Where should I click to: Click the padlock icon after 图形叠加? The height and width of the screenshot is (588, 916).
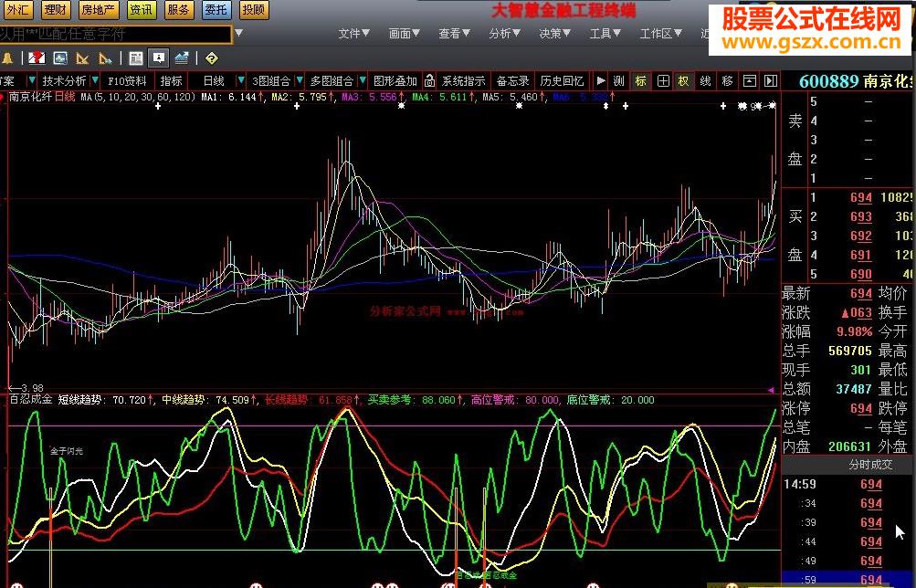pyautogui.click(x=429, y=80)
